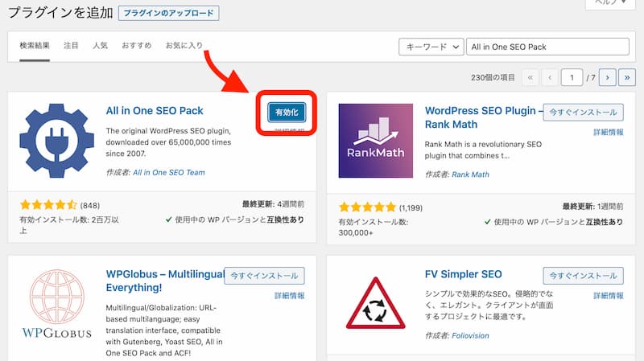Click the WPGlobus globe logo

[56, 304]
